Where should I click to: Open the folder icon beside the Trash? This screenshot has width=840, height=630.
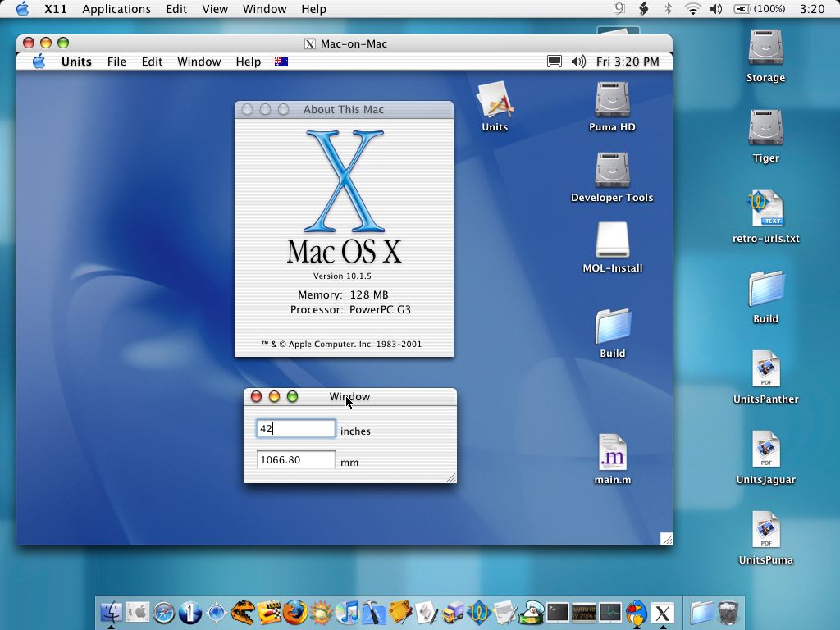pos(702,612)
